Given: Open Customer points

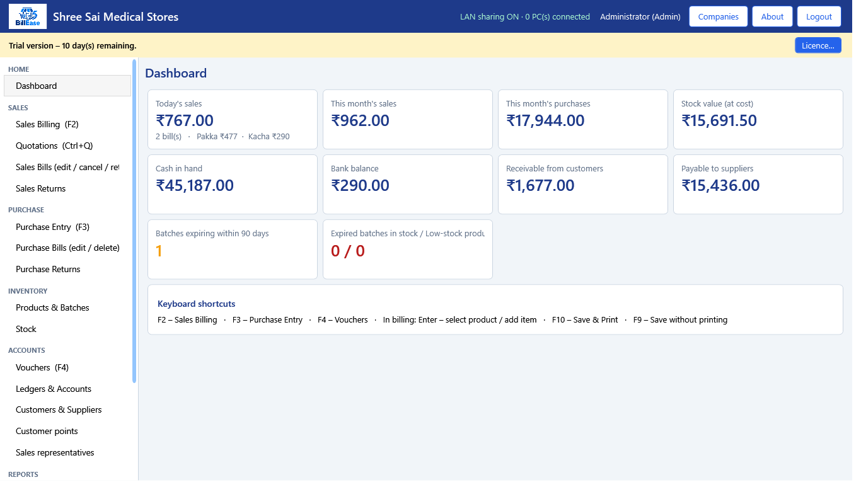Looking at the screenshot, I should click(67, 431).
